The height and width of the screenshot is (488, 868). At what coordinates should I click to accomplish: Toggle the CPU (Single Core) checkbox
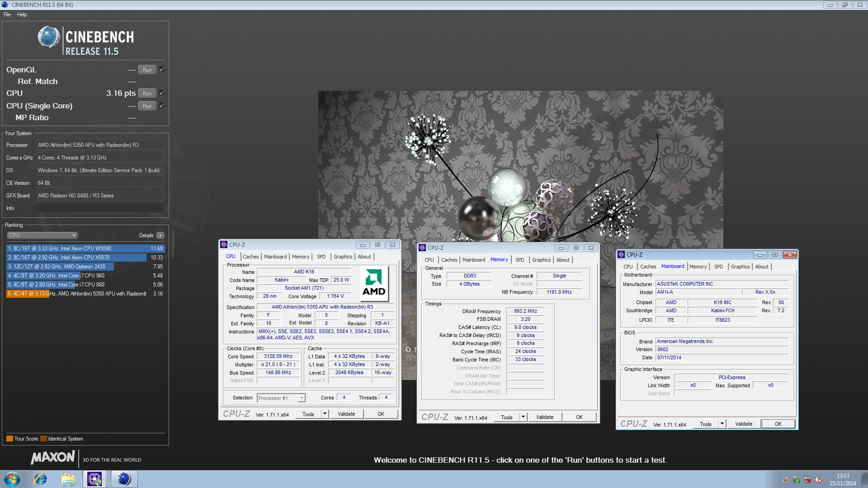coord(162,106)
